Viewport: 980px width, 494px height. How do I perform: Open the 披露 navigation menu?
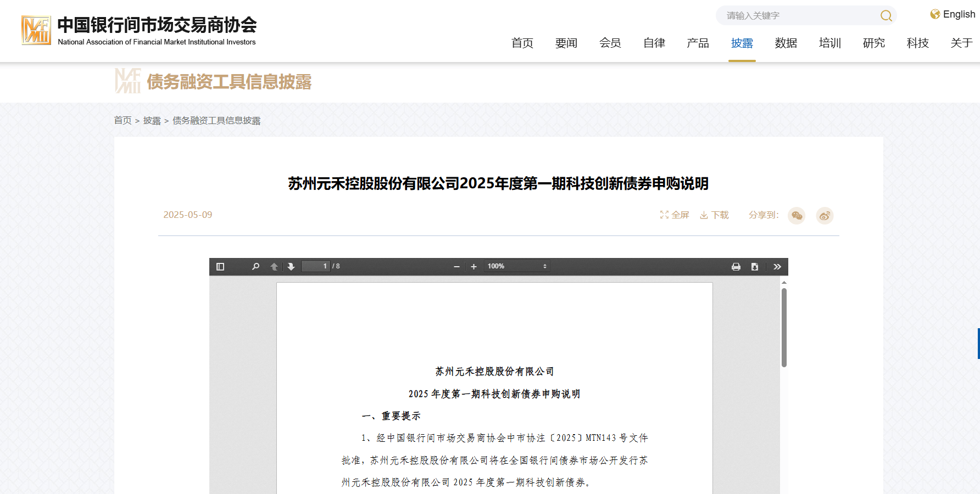742,43
